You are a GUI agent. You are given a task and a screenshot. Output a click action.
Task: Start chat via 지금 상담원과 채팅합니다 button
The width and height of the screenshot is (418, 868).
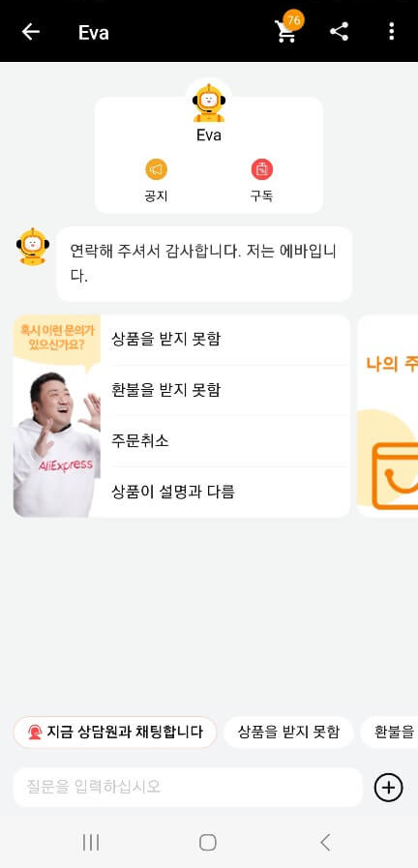point(114,732)
